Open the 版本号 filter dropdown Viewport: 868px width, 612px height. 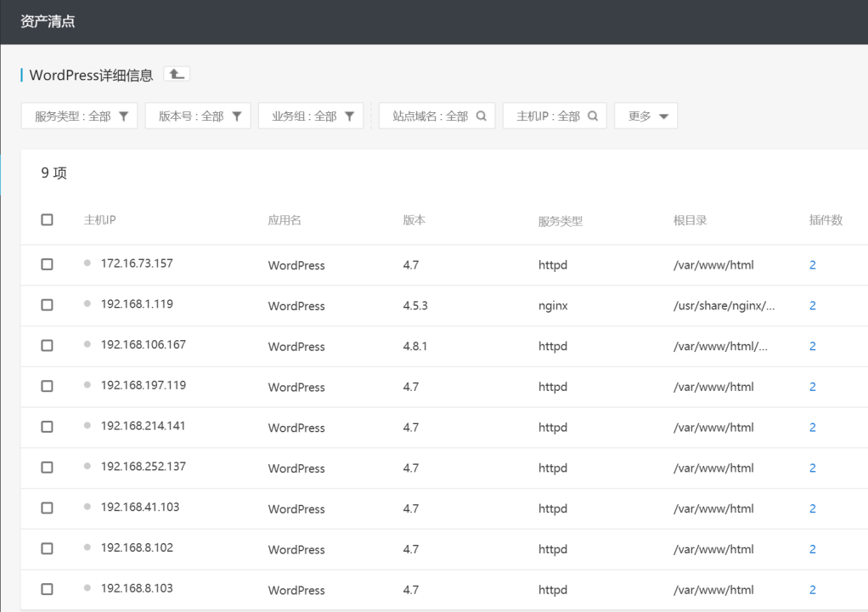(x=198, y=116)
